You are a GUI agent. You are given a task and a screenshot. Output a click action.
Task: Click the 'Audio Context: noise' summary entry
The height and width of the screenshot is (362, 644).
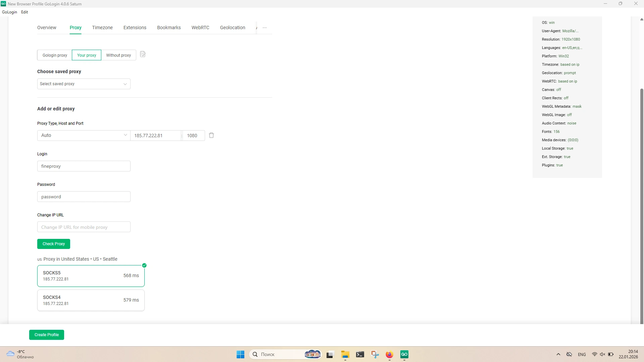(559, 123)
